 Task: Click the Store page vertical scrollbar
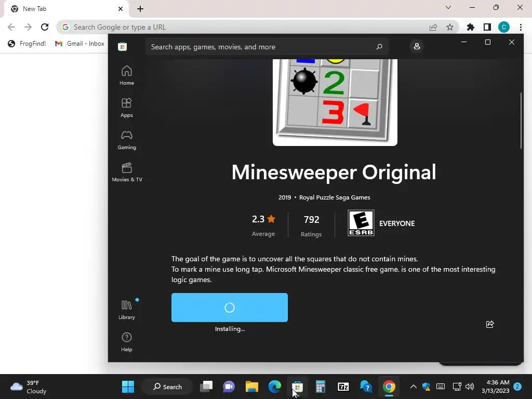tap(521, 121)
